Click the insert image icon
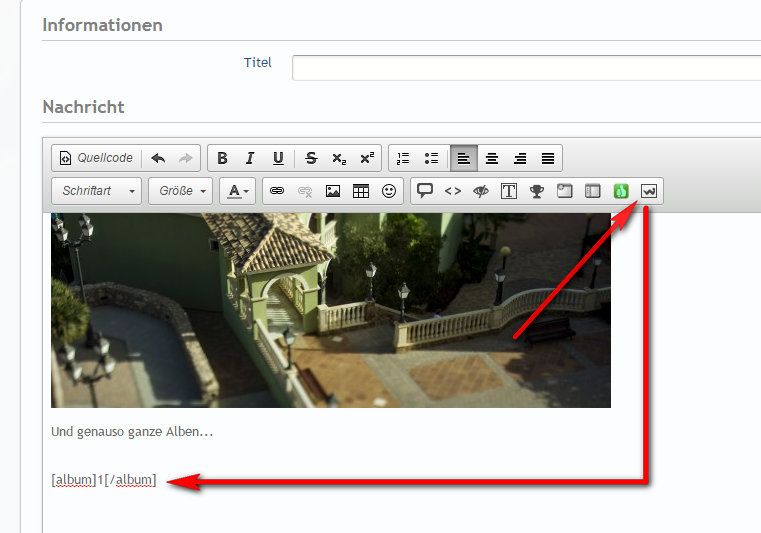Image resolution: width=761 pixels, height=533 pixels. coord(333,191)
